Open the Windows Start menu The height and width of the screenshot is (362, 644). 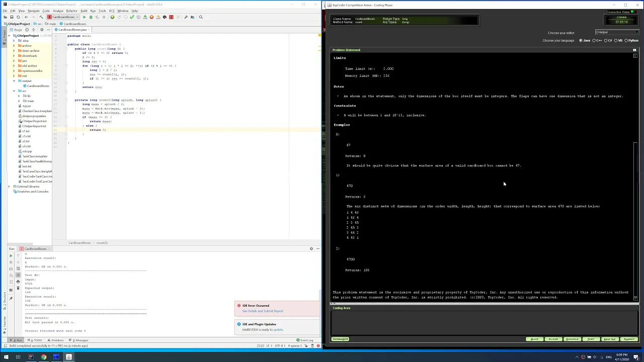(x=6, y=357)
